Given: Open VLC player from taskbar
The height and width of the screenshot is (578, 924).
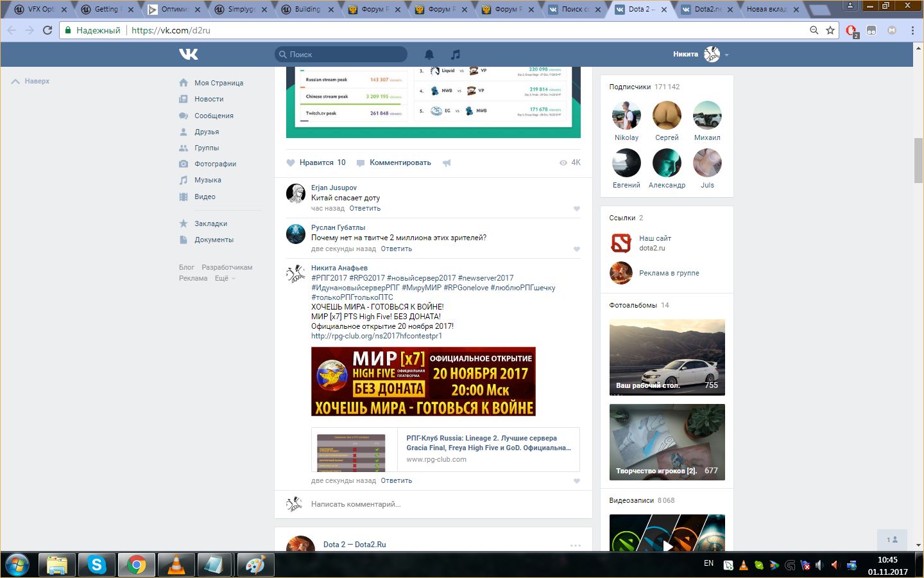Looking at the screenshot, I should tap(176, 565).
